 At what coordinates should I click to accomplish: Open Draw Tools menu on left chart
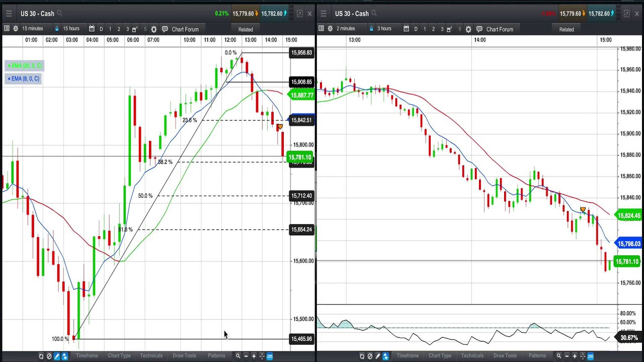(184, 355)
